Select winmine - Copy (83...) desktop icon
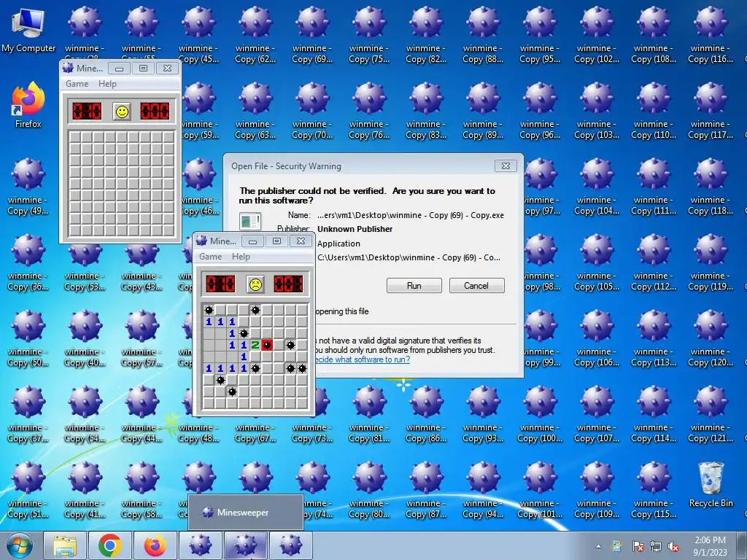Image resolution: width=747 pixels, height=560 pixels. pyautogui.click(x=426, y=111)
